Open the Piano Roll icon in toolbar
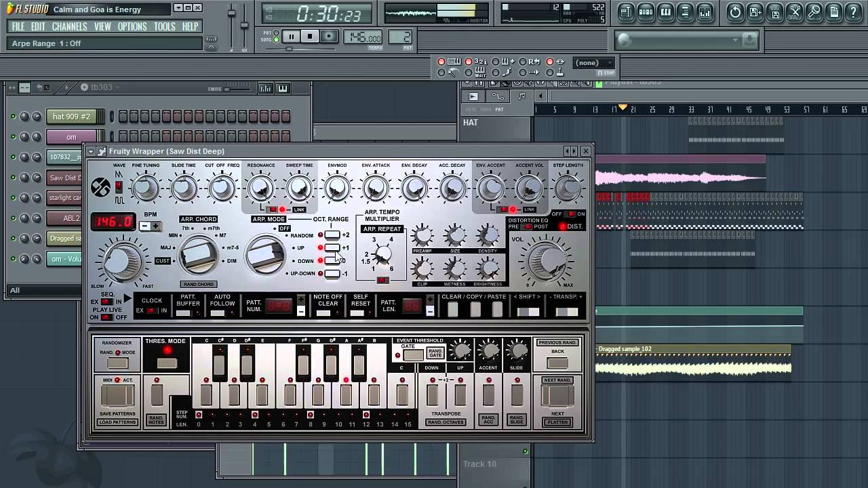This screenshot has width=868, height=488. click(x=665, y=12)
